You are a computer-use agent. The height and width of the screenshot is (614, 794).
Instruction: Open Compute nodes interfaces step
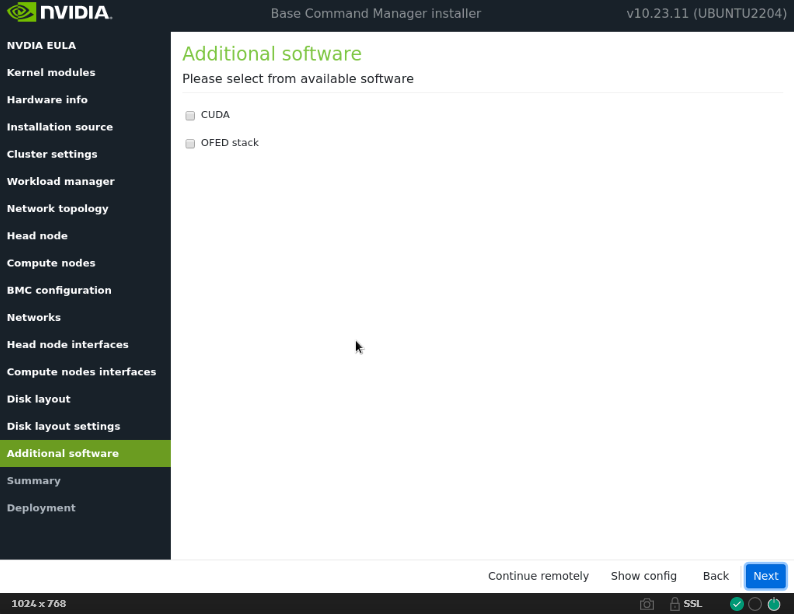81,372
